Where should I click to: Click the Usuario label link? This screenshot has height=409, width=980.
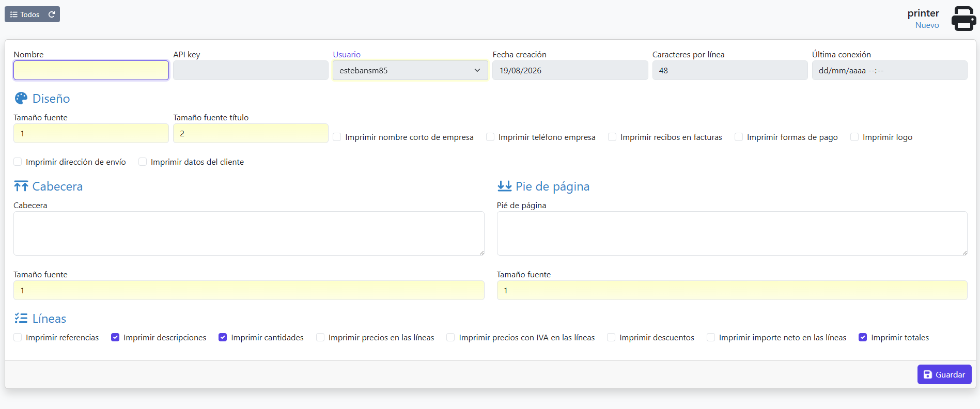tap(347, 54)
